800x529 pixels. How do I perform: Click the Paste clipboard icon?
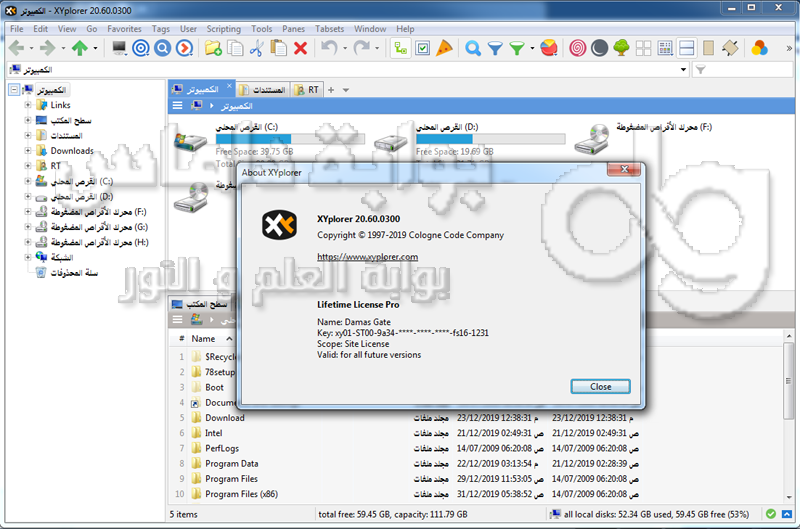tap(279, 48)
